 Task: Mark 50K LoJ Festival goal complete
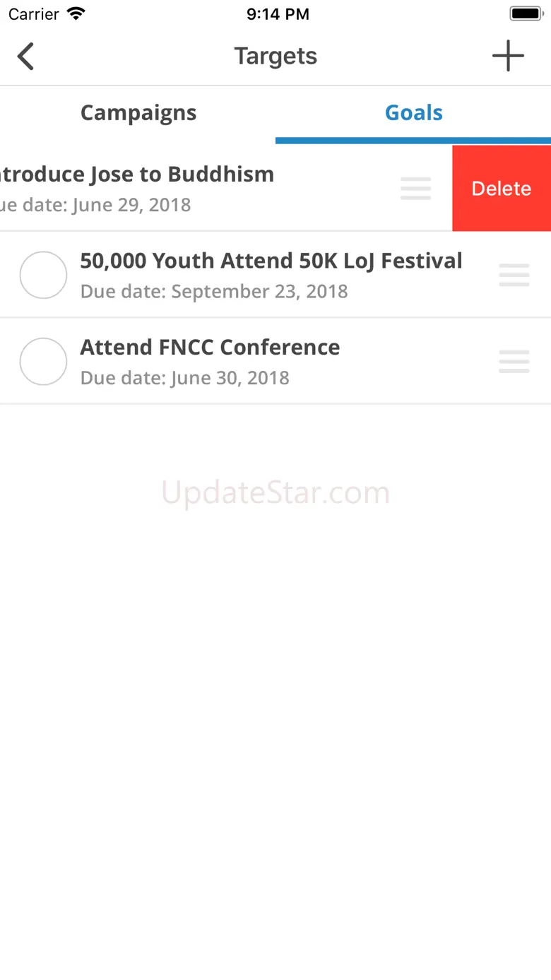(x=43, y=275)
